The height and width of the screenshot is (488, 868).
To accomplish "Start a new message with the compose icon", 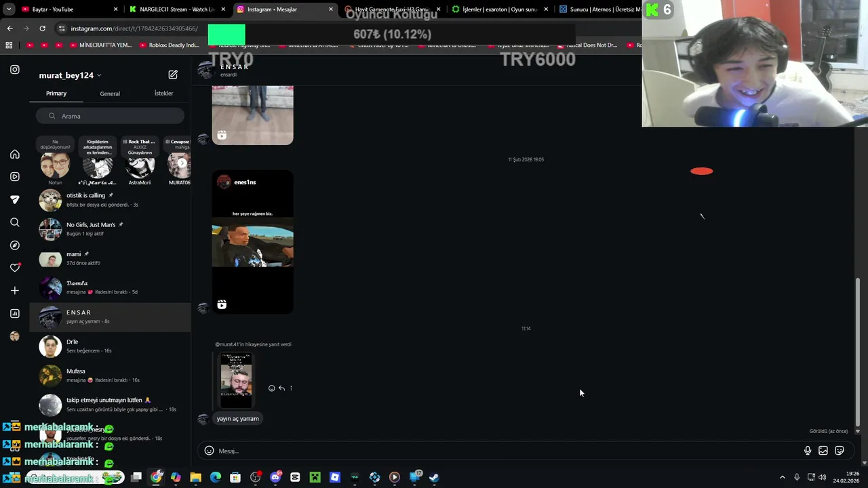I will 173,75.
